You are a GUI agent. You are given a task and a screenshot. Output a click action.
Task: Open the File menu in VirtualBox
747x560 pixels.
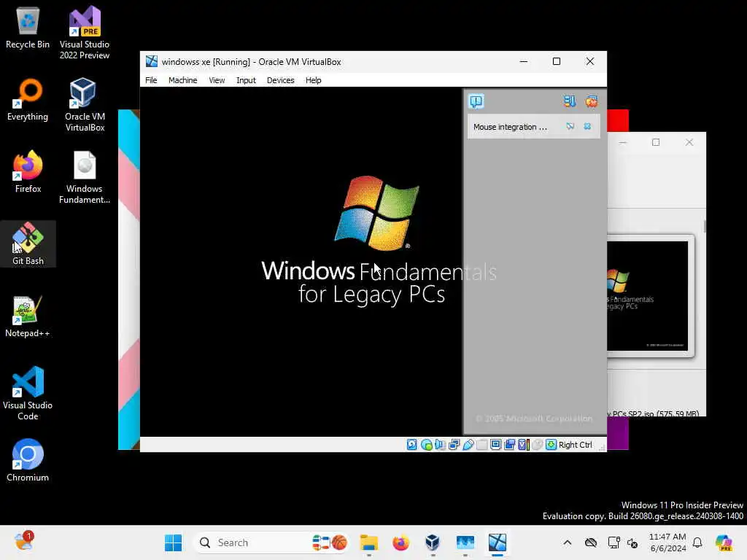point(151,80)
